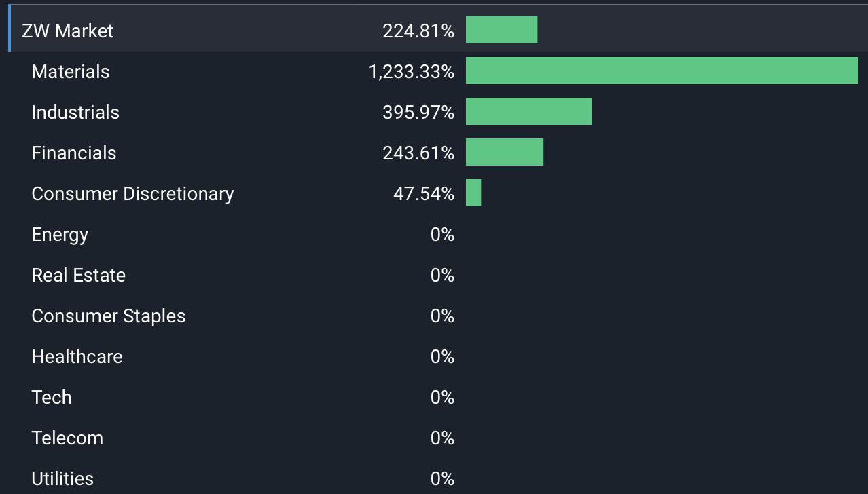Screen dimensions: 868x494
Task: Choose the Energy sector row
Action: pos(60,234)
